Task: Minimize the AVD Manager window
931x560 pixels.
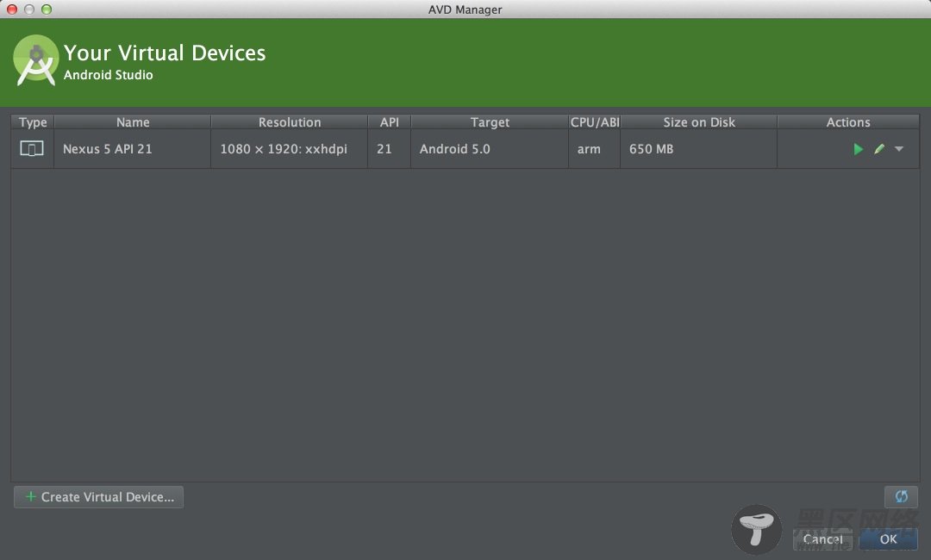Action: point(29,9)
